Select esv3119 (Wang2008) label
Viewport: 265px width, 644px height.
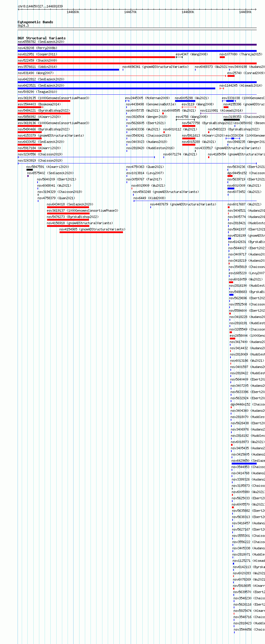[198, 104]
